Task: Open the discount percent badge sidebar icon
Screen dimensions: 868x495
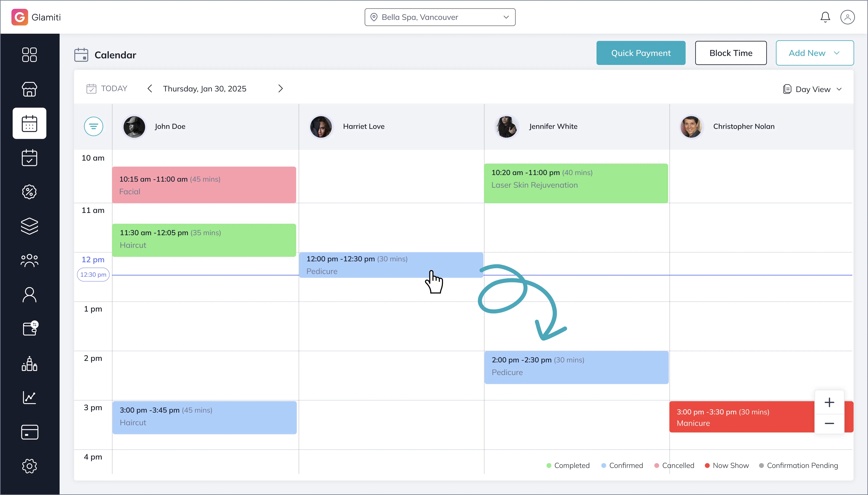Action: tap(30, 192)
